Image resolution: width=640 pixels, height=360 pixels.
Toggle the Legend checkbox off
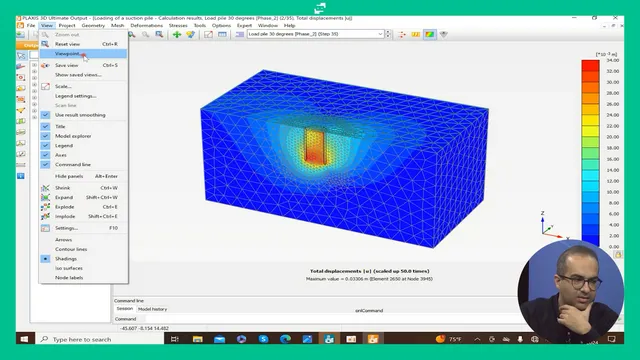click(x=45, y=145)
